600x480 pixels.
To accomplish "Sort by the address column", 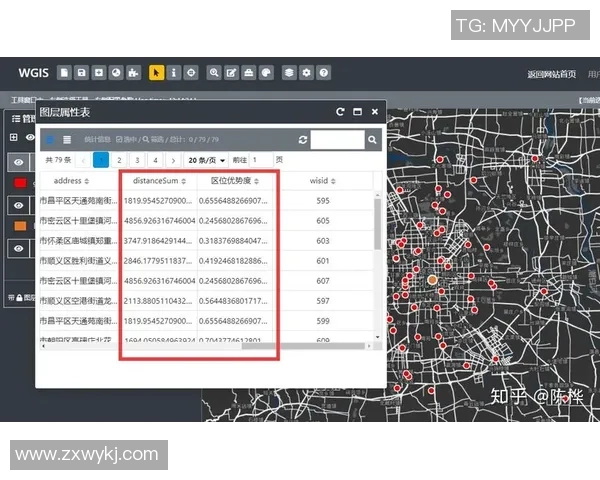I will coord(86,181).
